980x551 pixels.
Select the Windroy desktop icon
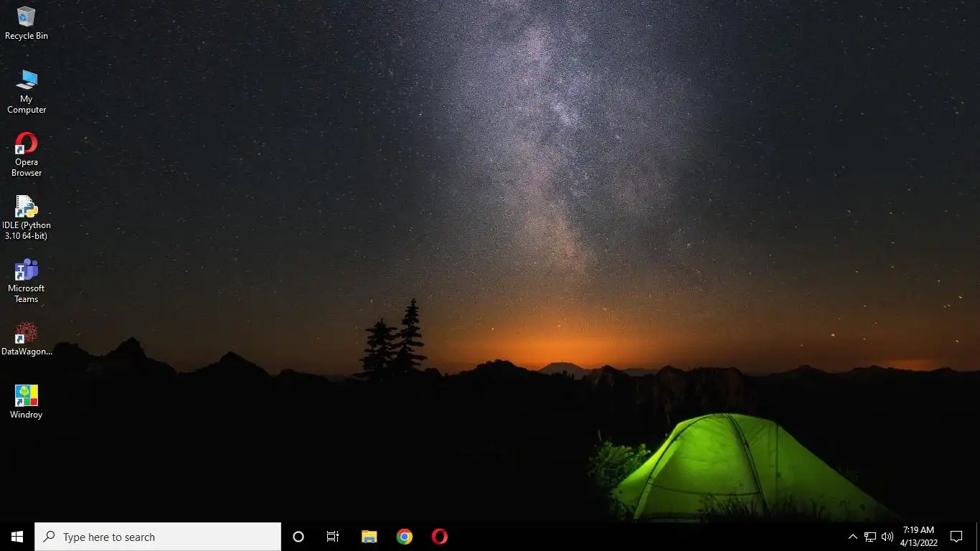(27, 402)
